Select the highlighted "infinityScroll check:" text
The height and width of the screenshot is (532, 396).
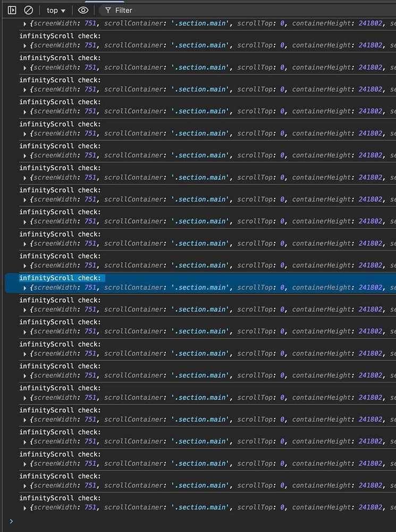pyautogui.click(x=60, y=278)
